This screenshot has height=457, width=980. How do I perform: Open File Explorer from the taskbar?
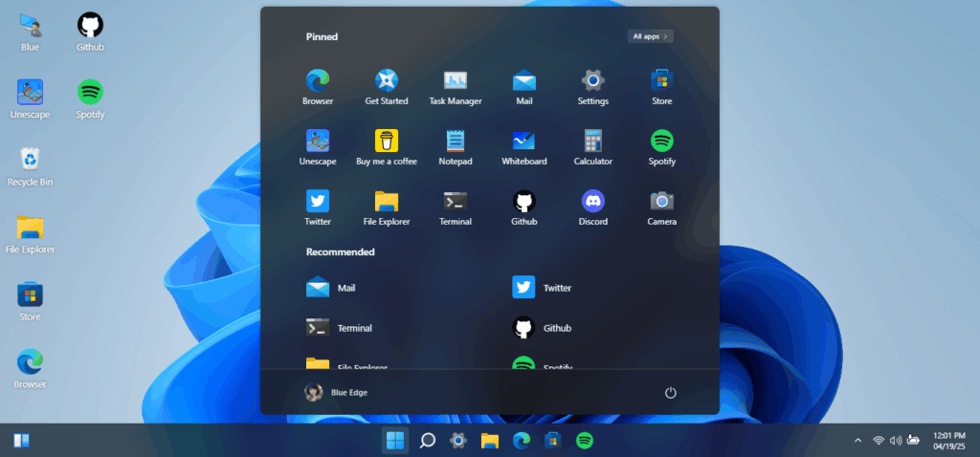point(489,441)
